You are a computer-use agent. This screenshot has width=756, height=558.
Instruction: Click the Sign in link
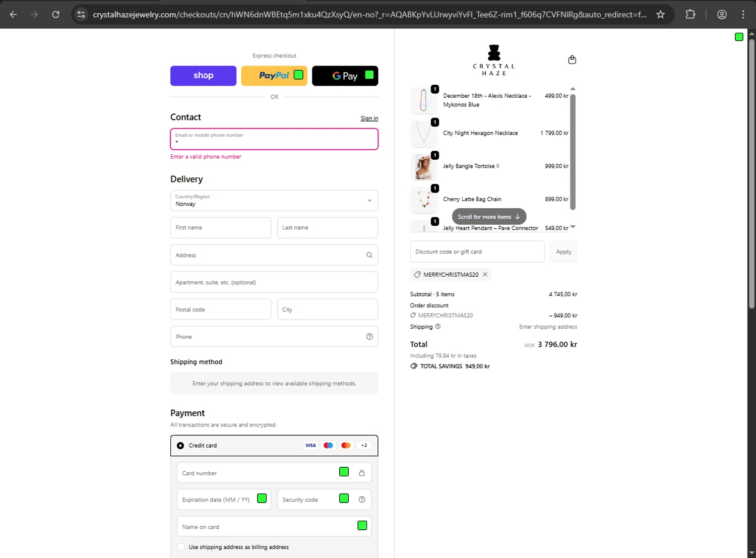(x=369, y=118)
